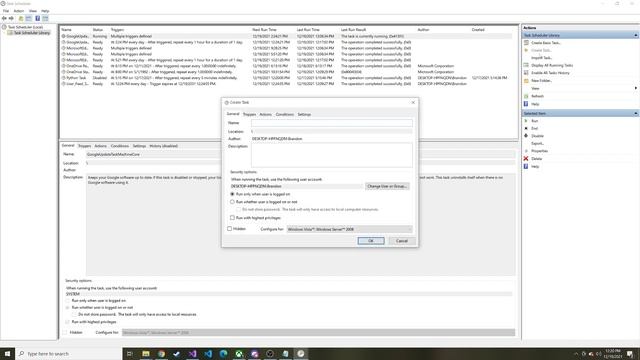
Task: Click the Refresh icon in Actions pane
Action: [526, 96]
